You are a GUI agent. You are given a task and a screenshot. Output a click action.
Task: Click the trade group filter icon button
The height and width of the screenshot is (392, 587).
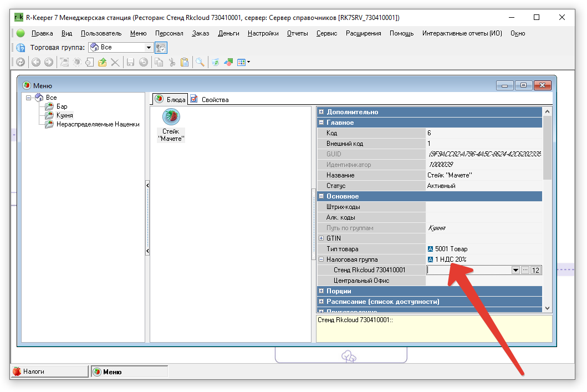161,48
